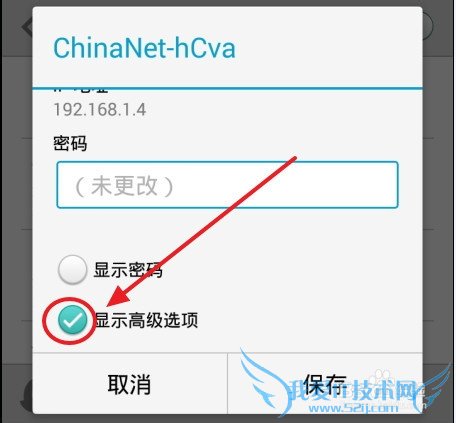This screenshot has width=456, height=423.
Task: Click the 保存 save button
Action: click(325, 384)
